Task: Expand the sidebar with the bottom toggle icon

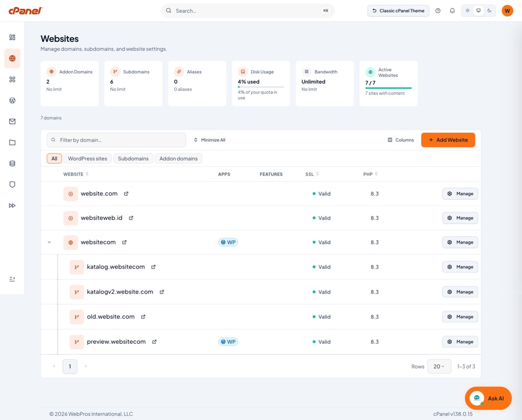Action: (x=12, y=279)
